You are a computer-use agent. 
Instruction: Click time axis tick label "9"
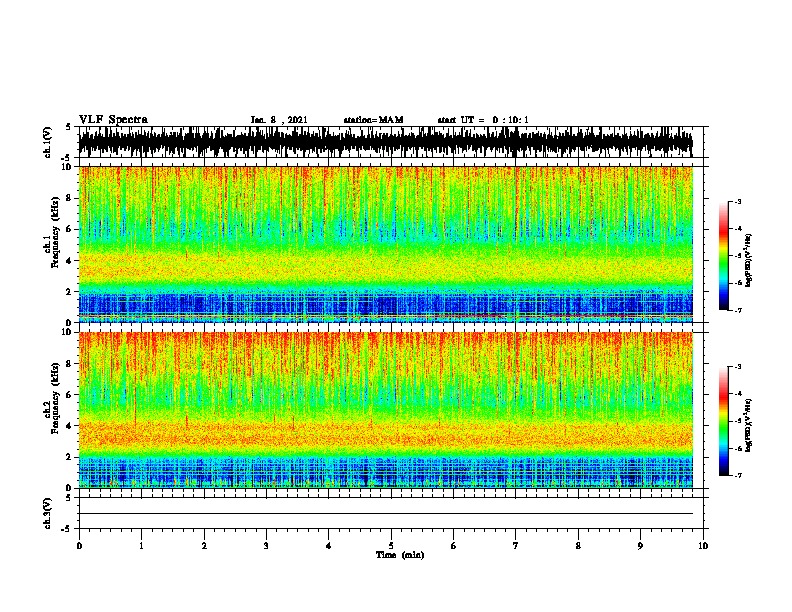pos(640,546)
